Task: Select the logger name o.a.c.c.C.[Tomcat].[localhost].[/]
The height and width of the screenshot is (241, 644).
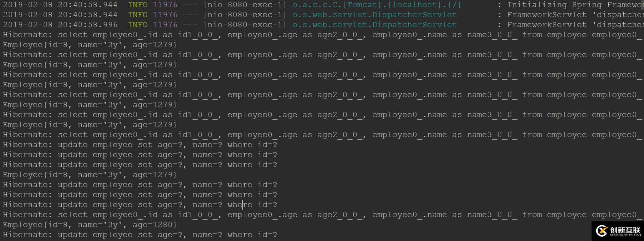Action: pyautogui.click(x=377, y=5)
